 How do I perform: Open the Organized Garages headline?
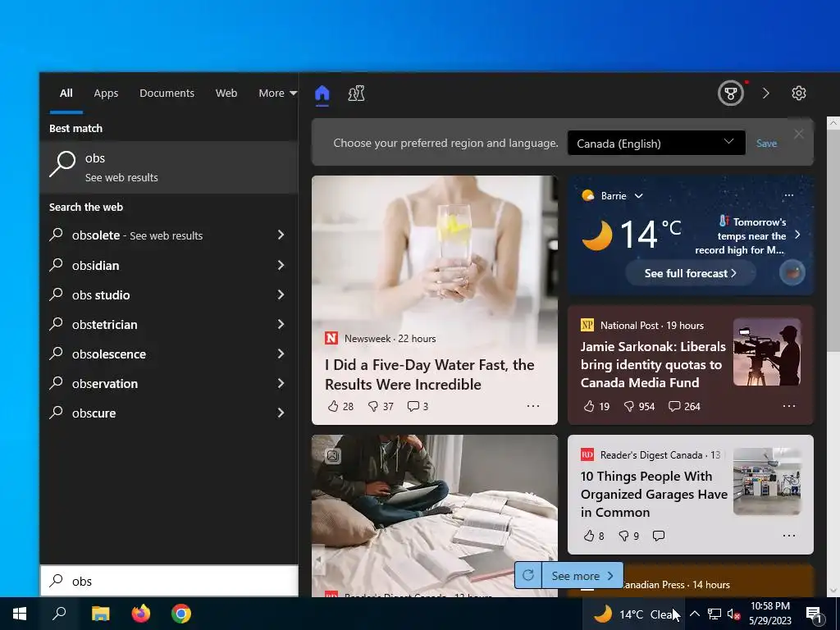[654, 494]
